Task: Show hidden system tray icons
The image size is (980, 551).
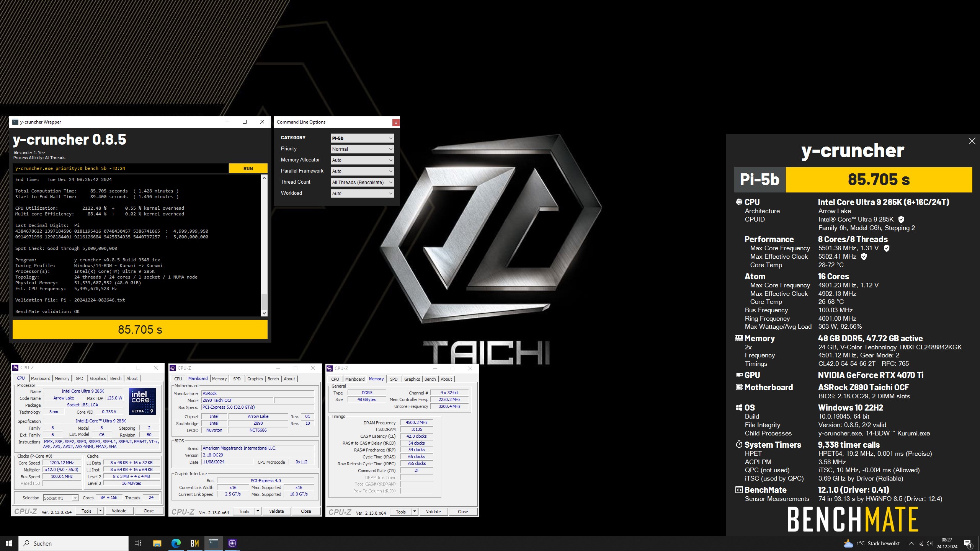Action: point(911,544)
